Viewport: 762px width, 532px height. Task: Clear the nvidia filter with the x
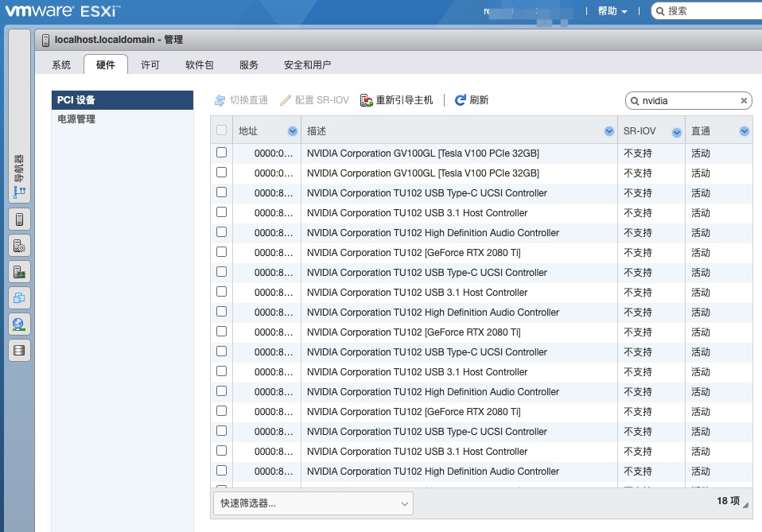point(744,100)
